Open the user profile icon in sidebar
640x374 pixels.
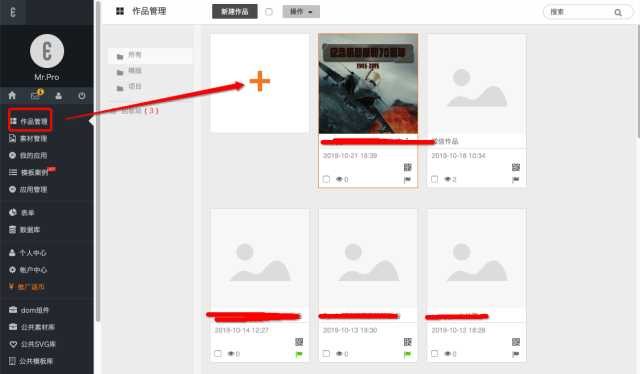tap(58, 96)
